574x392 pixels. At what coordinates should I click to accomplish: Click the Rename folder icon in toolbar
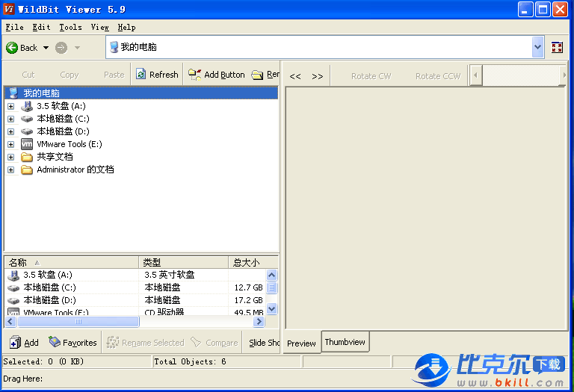[257, 75]
